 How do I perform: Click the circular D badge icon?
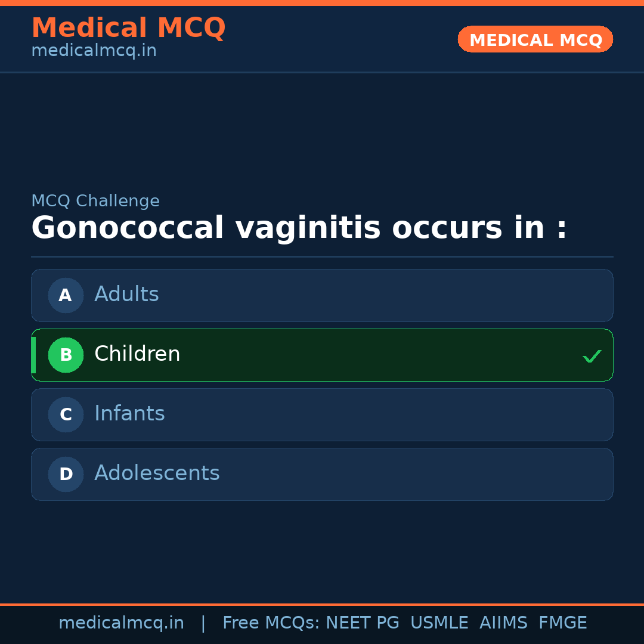(66, 474)
